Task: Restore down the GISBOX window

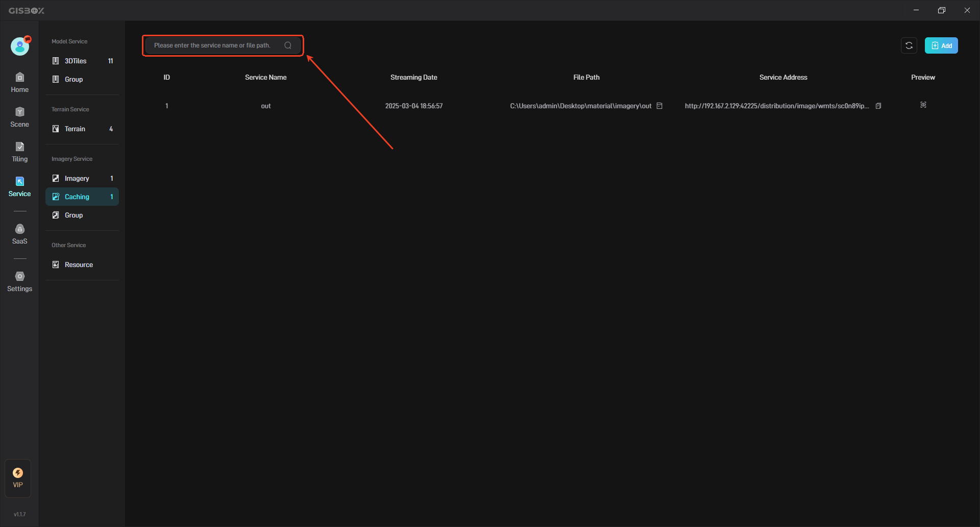Action: coord(942,10)
